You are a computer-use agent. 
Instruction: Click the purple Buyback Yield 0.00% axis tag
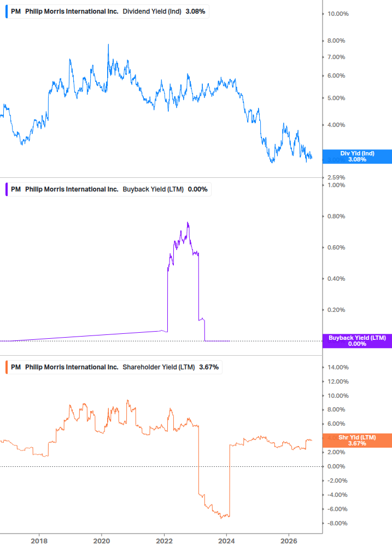coord(357,341)
